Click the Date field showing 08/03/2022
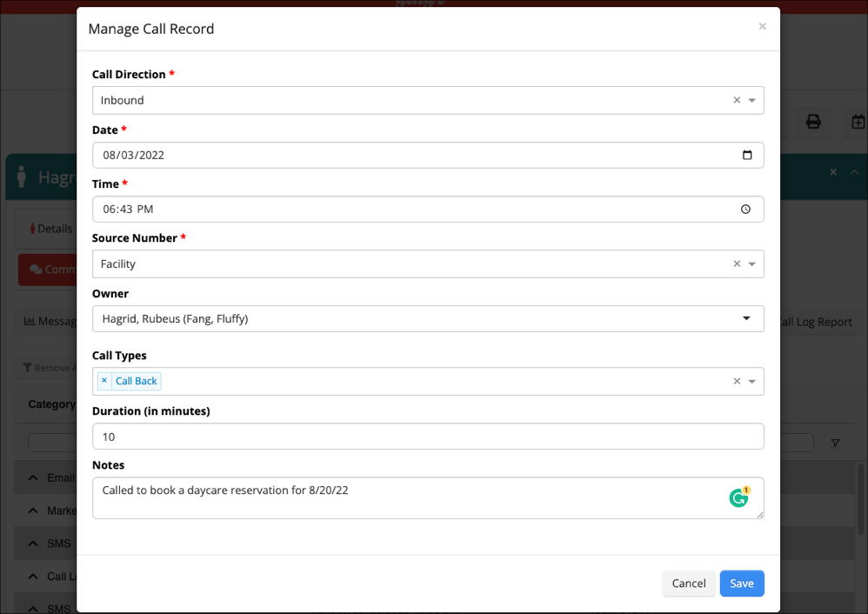Image resolution: width=868 pixels, height=614 pixels. (428, 155)
